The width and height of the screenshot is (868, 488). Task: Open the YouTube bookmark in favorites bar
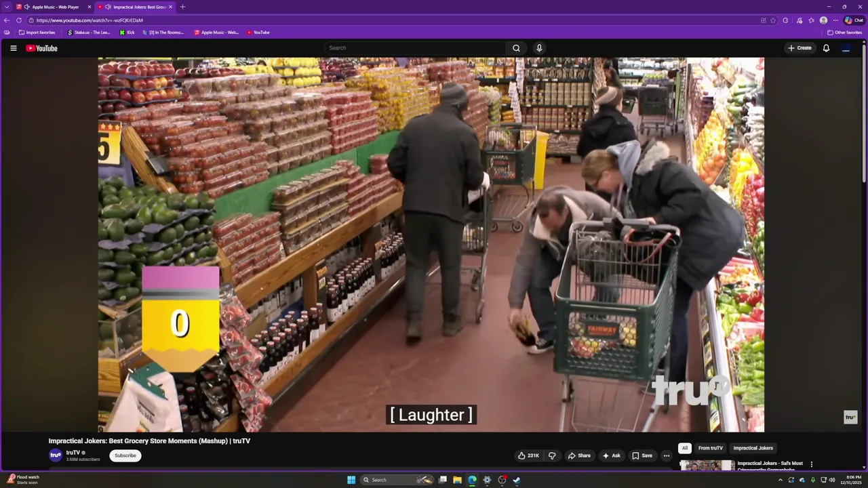(x=258, y=33)
